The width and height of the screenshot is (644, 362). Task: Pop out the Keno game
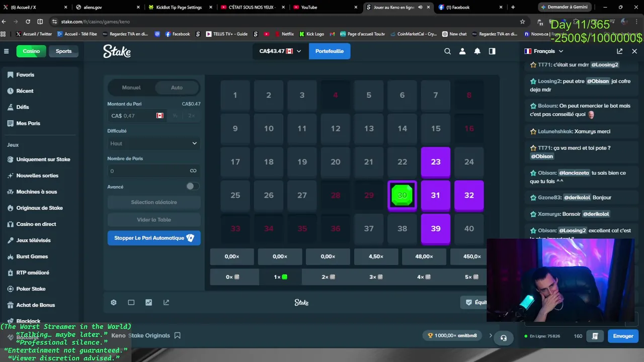pos(167,303)
